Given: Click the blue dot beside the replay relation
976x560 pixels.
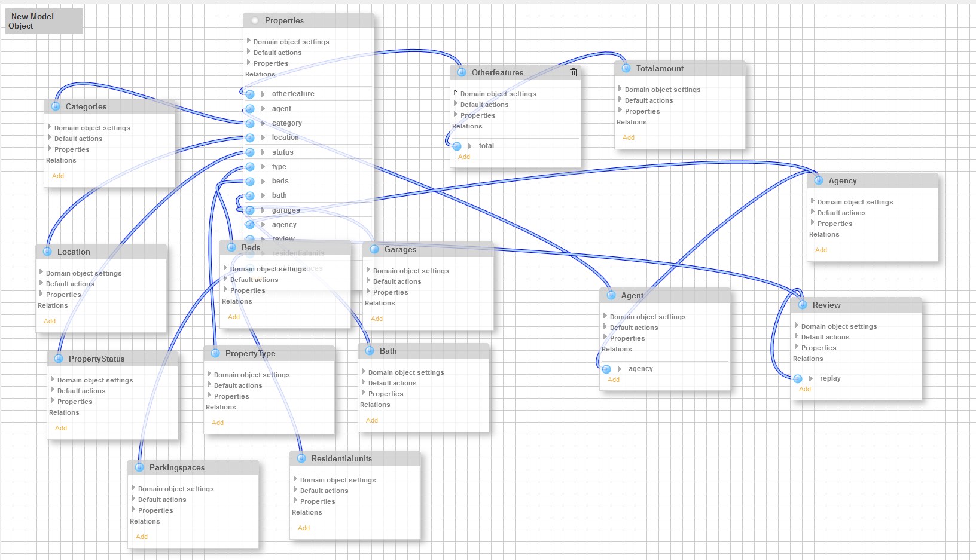Looking at the screenshot, I should (x=798, y=378).
